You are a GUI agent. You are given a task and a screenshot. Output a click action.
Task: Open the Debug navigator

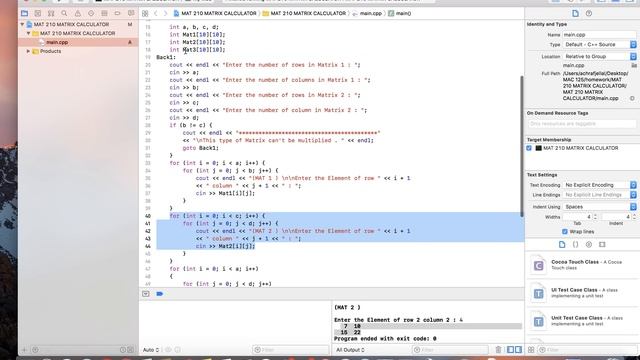(104, 13)
